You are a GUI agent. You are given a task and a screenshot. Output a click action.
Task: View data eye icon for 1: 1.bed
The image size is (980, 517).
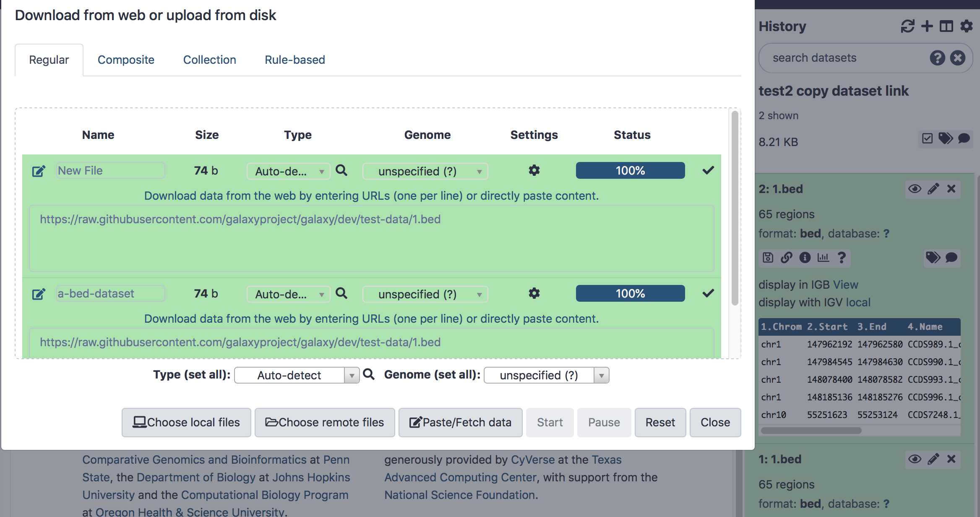click(915, 459)
